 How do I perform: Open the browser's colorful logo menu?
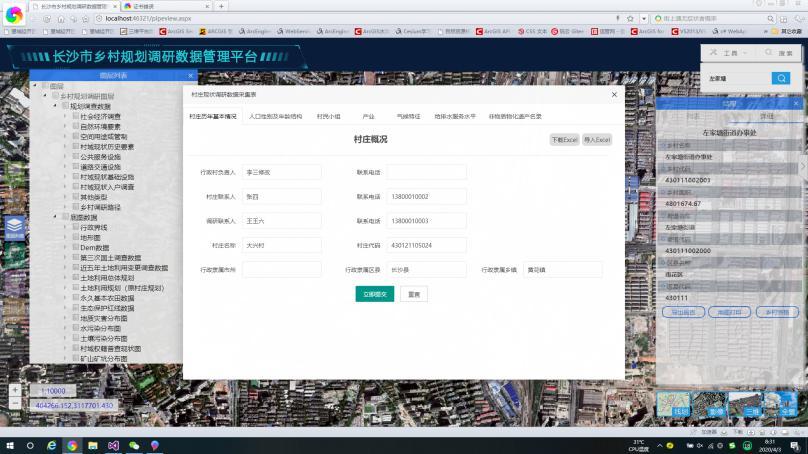(14, 15)
